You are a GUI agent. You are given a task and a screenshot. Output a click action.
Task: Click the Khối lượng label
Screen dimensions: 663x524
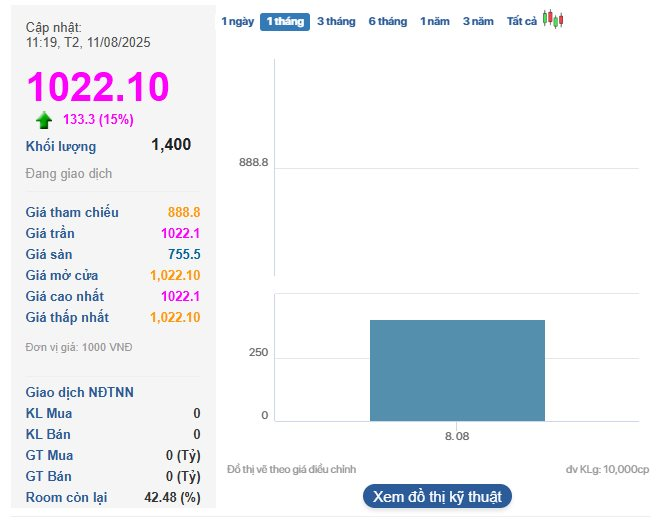point(61,147)
